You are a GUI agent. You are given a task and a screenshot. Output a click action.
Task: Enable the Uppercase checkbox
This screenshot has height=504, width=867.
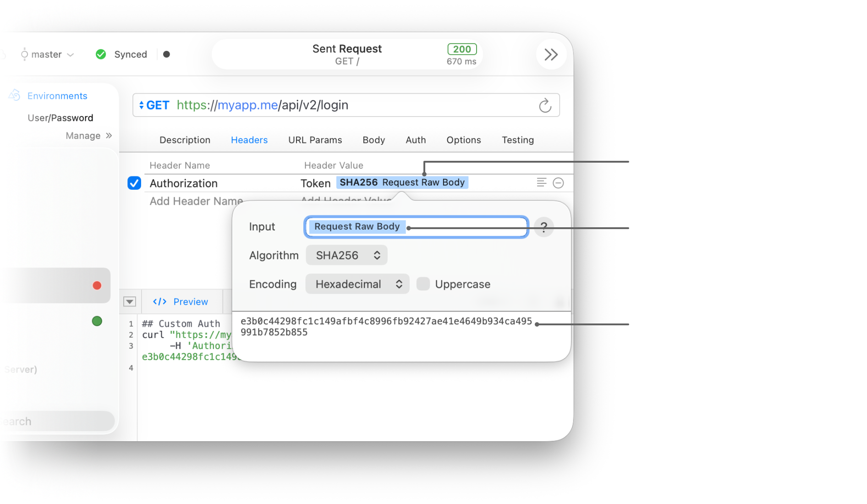tap(423, 284)
